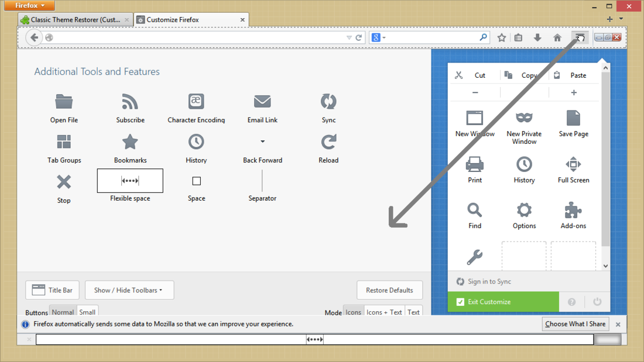This screenshot has width=644, height=362.
Task: Select the Full Screen icon
Action: (573, 164)
